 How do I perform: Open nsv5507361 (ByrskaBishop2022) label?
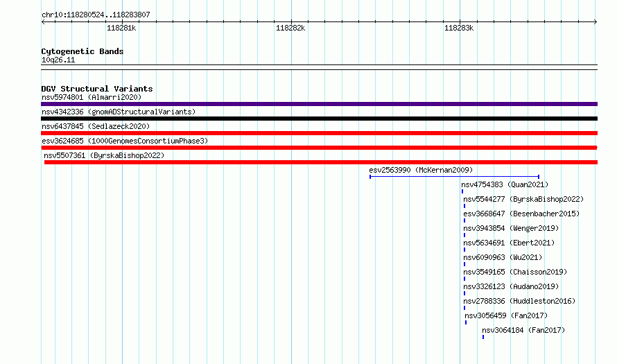point(104,155)
